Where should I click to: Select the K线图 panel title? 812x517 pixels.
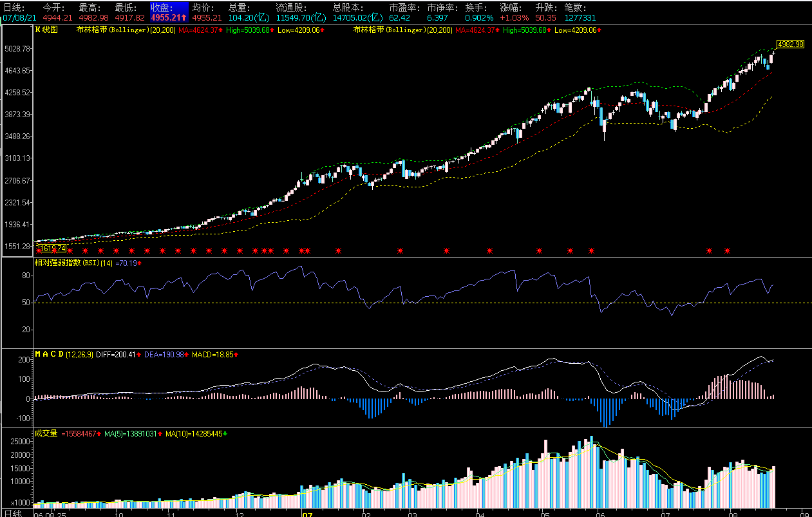(x=46, y=30)
